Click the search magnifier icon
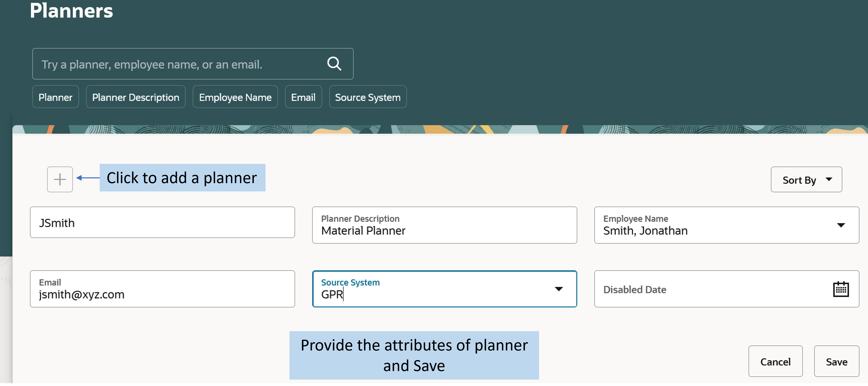 coord(334,64)
